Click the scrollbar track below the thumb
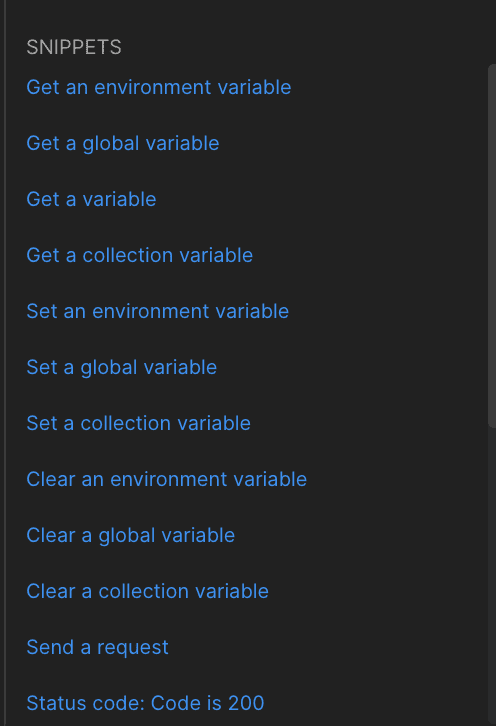 click(x=492, y=574)
